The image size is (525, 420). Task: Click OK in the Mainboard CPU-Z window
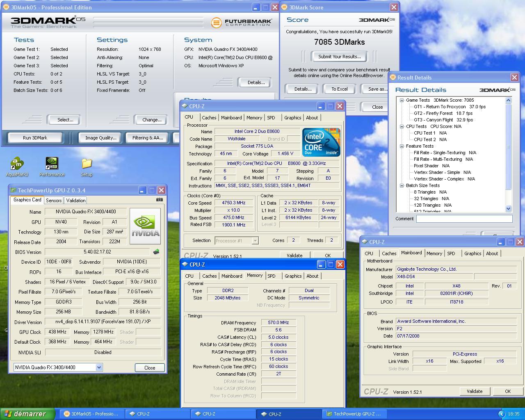[x=508, y=391]
